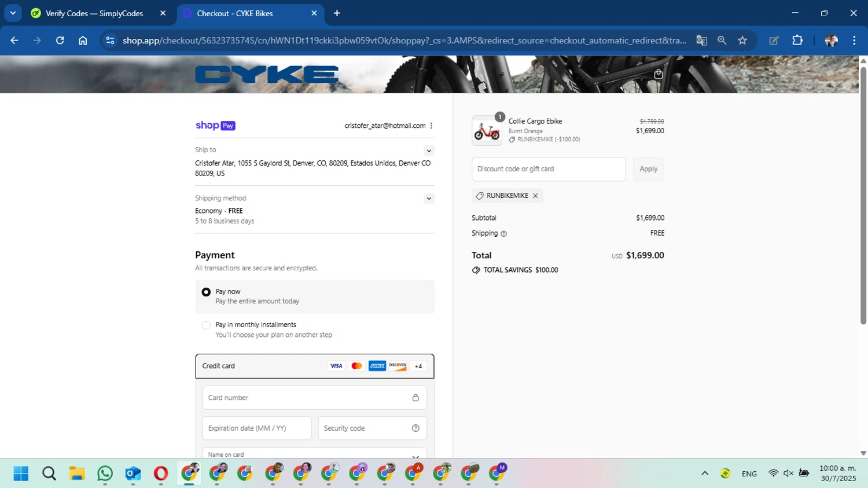The image size is (868, 488).
Task: Click the ENG language indicator
Action: [x=749, y=474]
